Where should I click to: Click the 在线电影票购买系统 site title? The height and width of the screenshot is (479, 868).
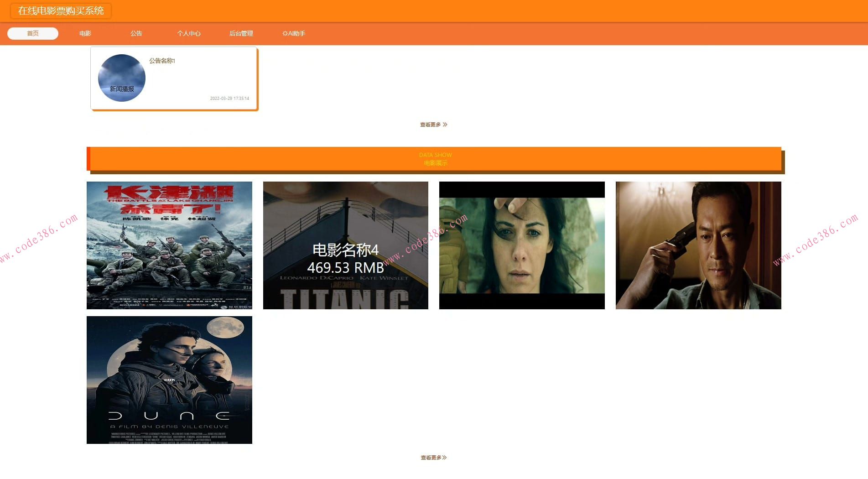[x=61, y=11]
